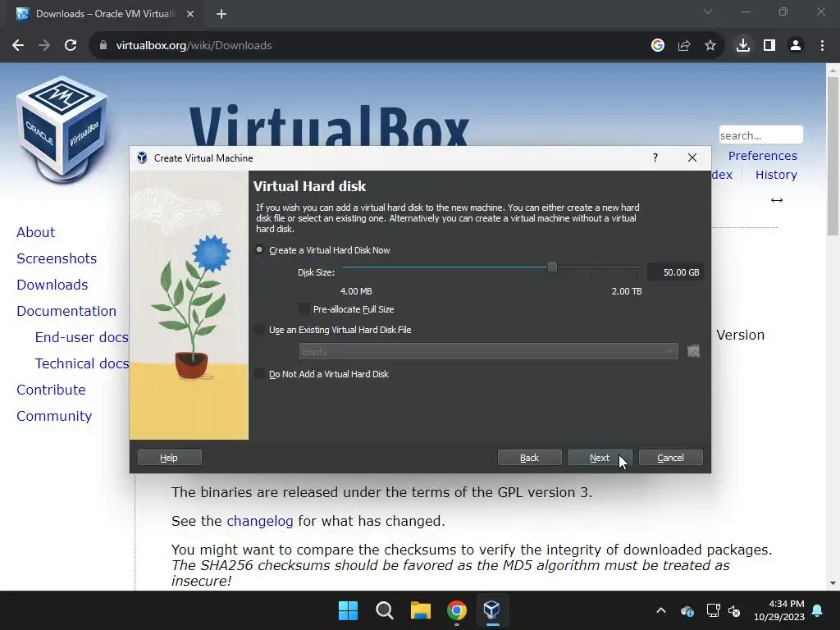Click the muted volume tray icon

pyautogui.click(x=734, y=610)
